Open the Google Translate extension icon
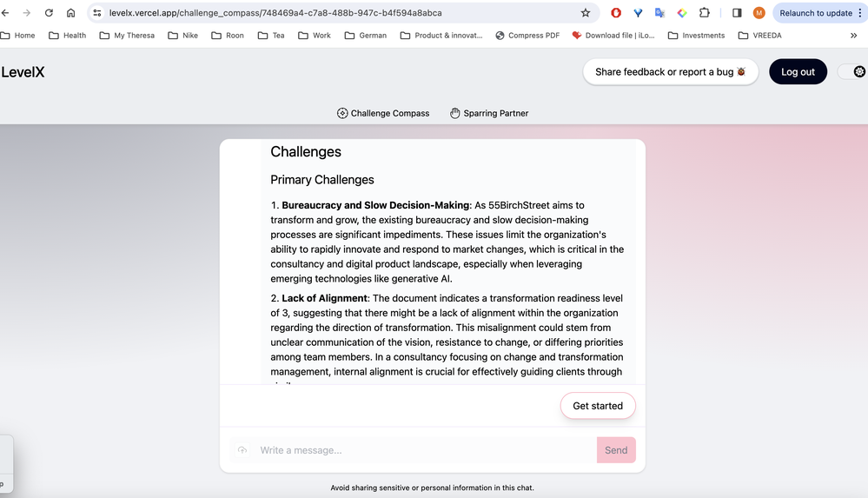868x498 pixels. [x=660, y=13]
